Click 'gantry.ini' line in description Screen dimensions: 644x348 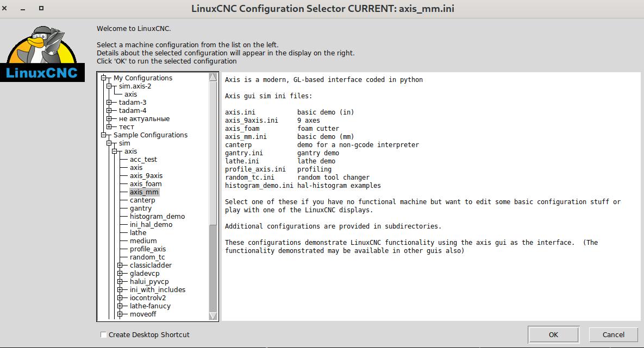282,153
